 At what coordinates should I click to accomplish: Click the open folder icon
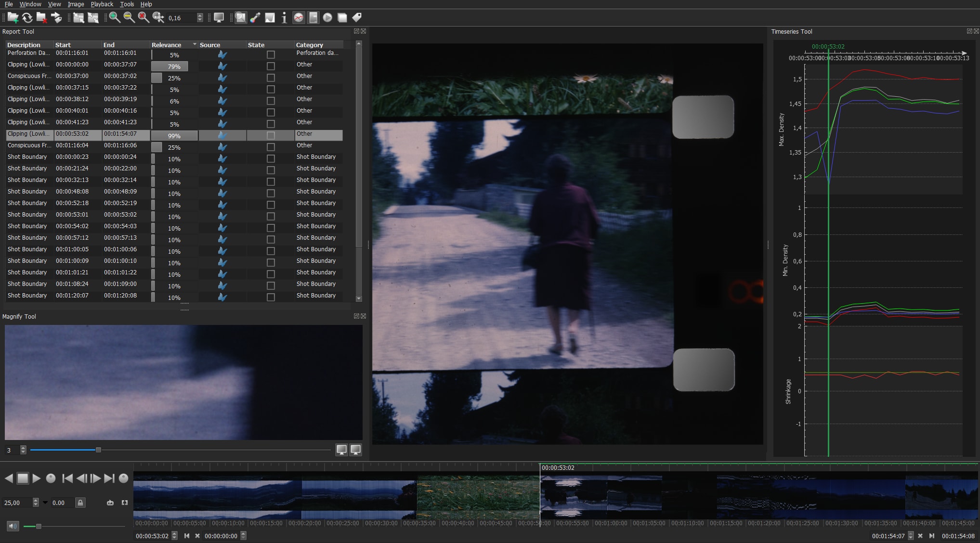coord(13,18)
